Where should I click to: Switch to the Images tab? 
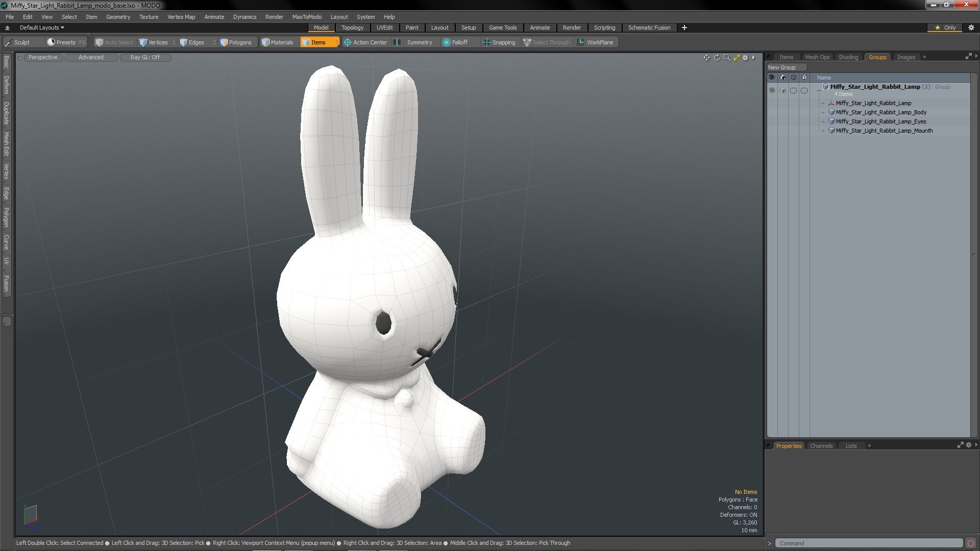click(906, 57)
